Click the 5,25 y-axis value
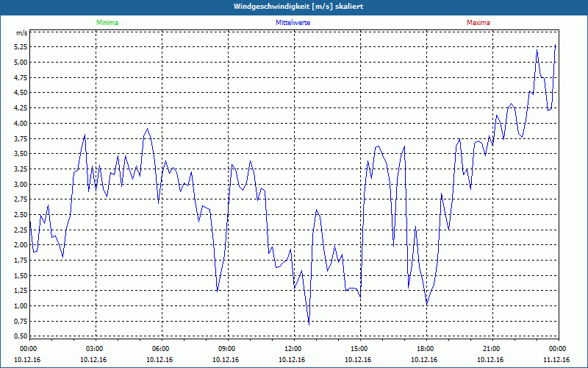Image resolution: width=588 pixels, height=368 pixels. (21, 47)
